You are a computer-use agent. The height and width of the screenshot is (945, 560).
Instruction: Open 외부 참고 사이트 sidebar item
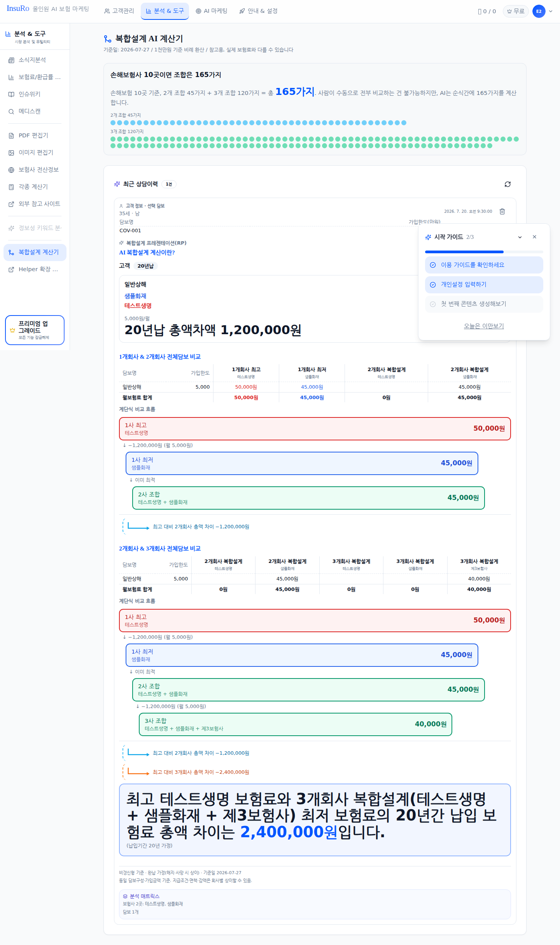tap(35, 204)
